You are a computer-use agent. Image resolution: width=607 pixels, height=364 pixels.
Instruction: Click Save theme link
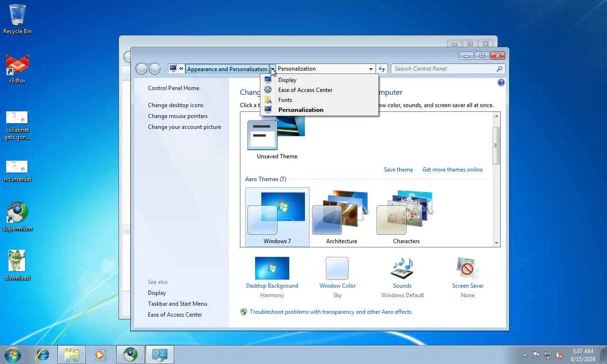coord(398,170)
